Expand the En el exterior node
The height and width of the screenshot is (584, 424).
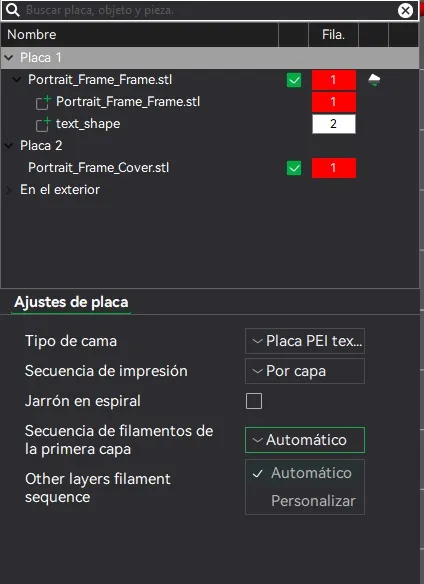[x=9, y=190]
